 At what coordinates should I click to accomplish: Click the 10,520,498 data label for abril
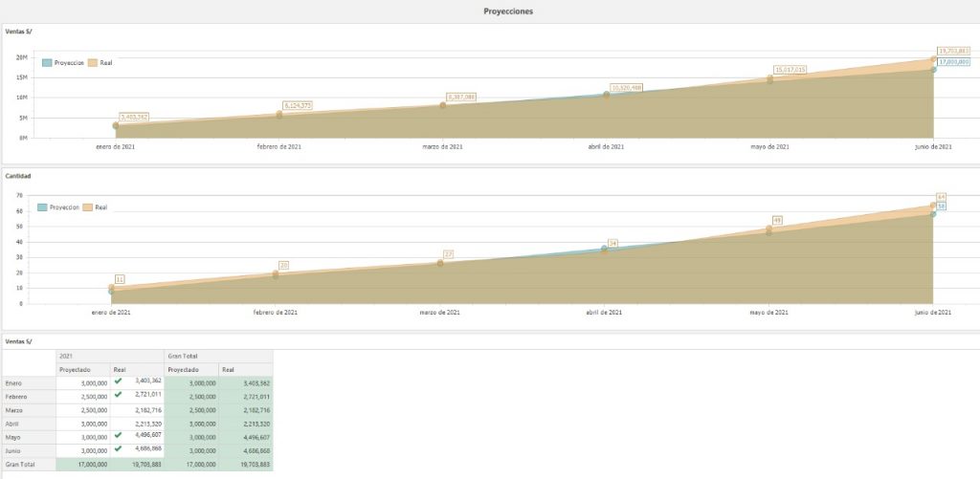pyautogui.click(x=626, y=87)
